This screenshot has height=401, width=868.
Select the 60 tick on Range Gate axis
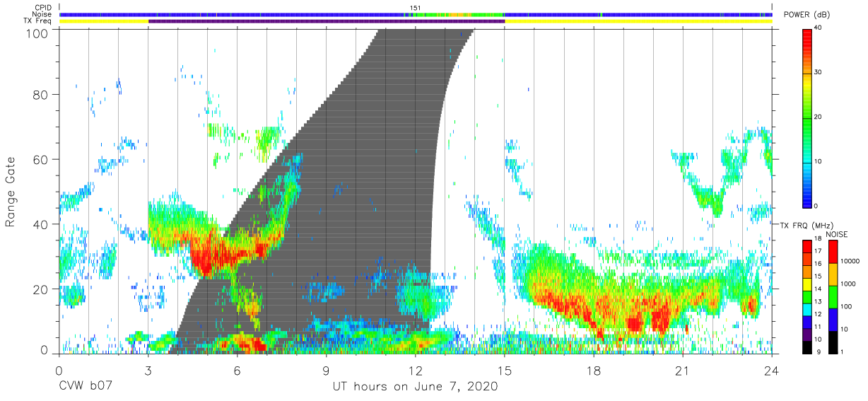coord(42,159)
